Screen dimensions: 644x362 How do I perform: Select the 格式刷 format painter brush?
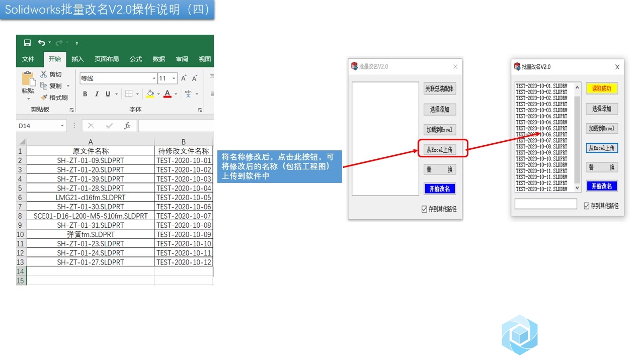(x=44, y=98)
